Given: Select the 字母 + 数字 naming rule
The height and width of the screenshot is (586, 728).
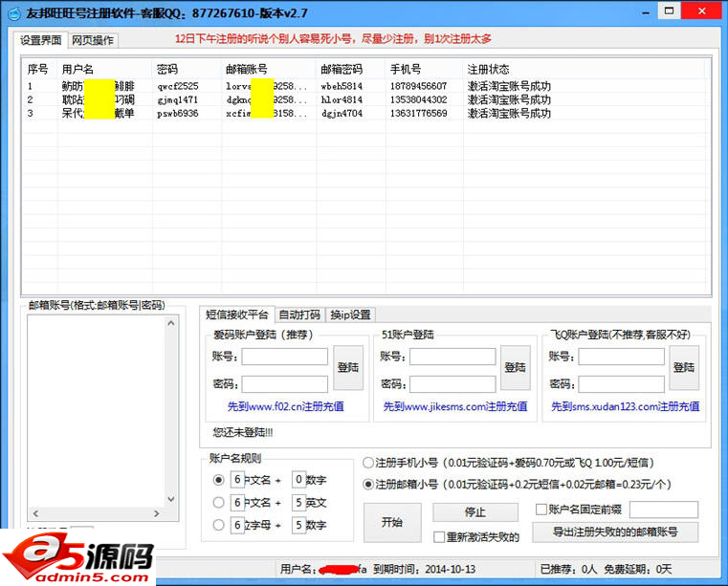Looking at the screenshot, I should (x=218, y=525).
